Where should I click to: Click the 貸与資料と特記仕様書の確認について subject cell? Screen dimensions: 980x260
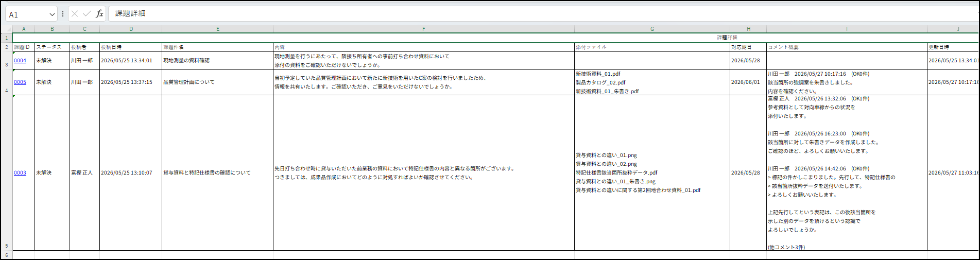[218, 173]
